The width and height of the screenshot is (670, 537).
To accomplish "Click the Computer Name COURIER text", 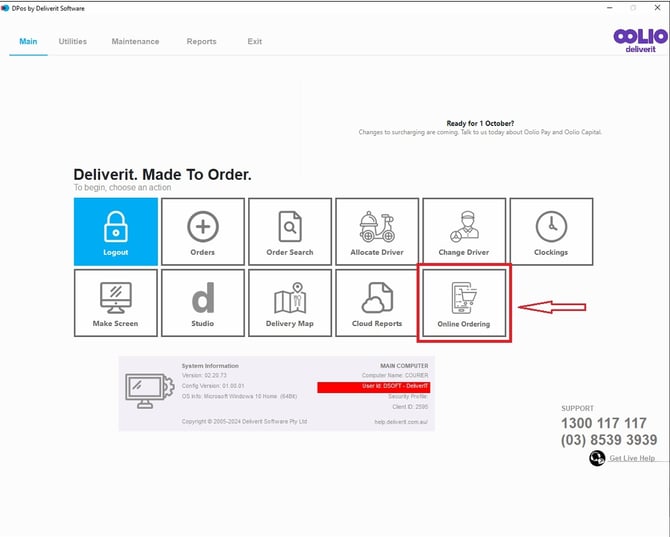I will (395, 376).
